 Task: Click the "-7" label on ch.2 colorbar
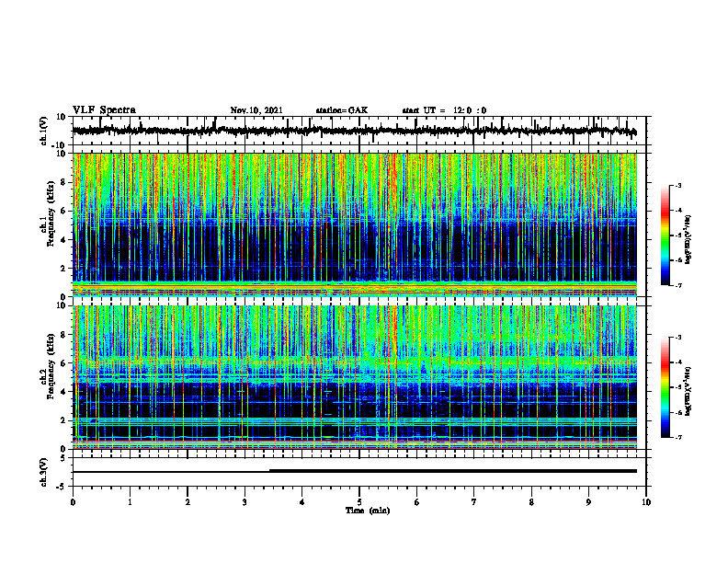coord(677,438)
